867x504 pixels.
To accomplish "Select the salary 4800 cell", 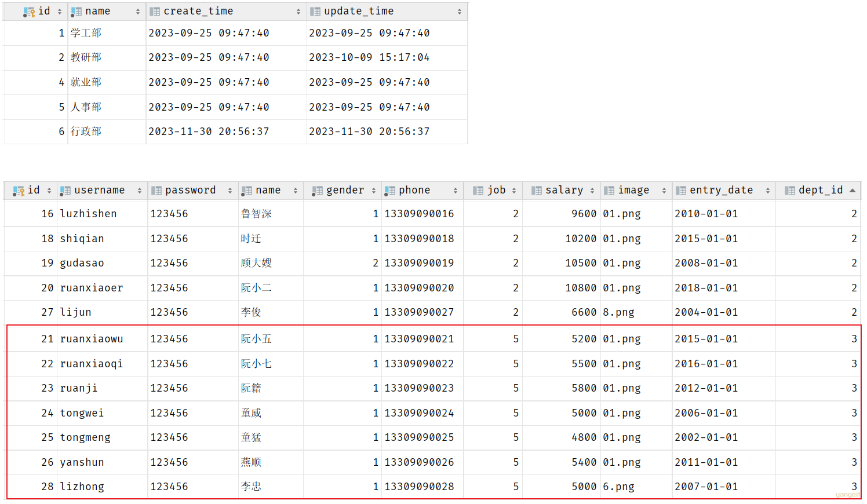I will [x=561, y=437].
